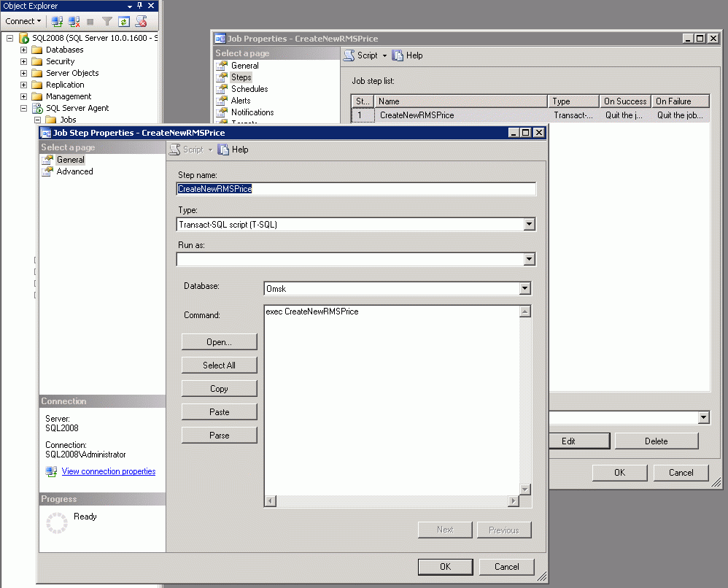The width and height of the screenshot is (728, 588).
Task: Click the Step name input field
Action: [x=356, y=189]
